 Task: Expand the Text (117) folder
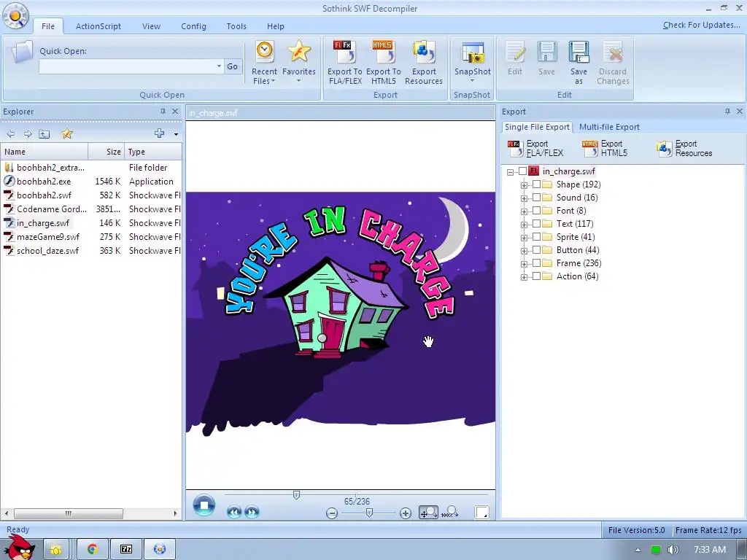[x=524, y=225]
